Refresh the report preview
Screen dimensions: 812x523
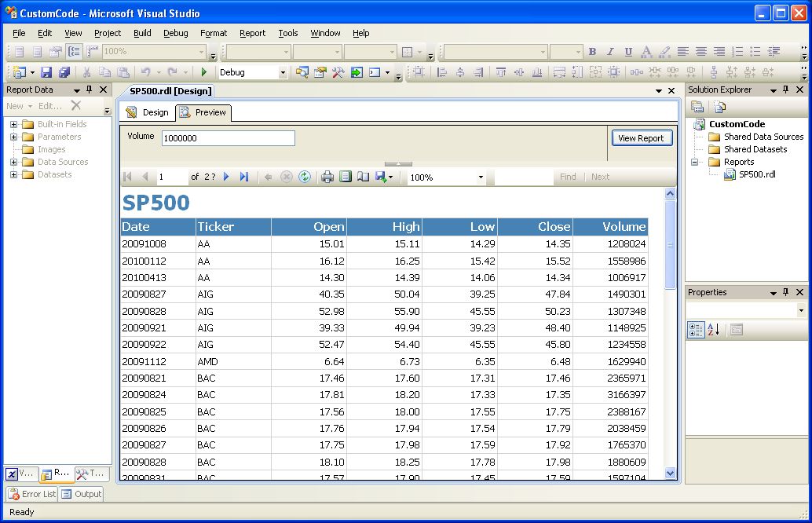point(305,177)
